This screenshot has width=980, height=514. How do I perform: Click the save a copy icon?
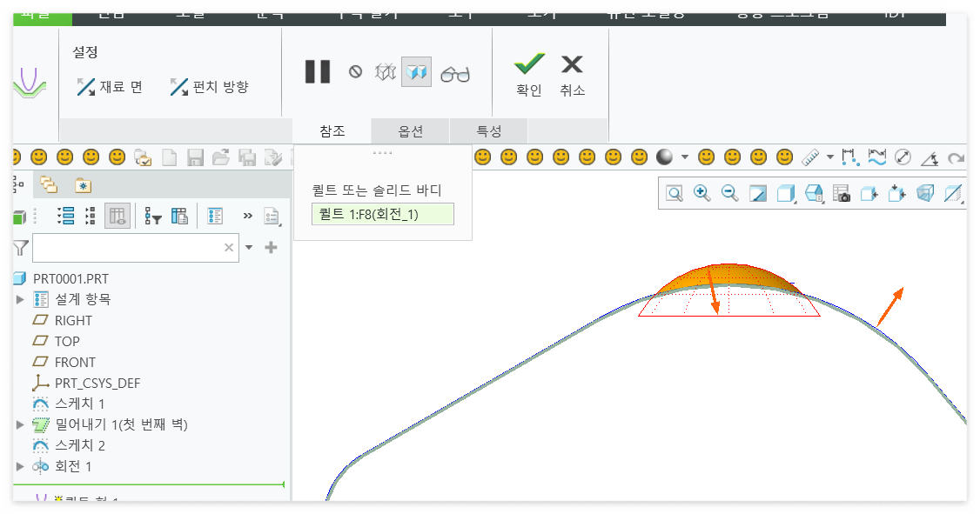click(247, 157)
